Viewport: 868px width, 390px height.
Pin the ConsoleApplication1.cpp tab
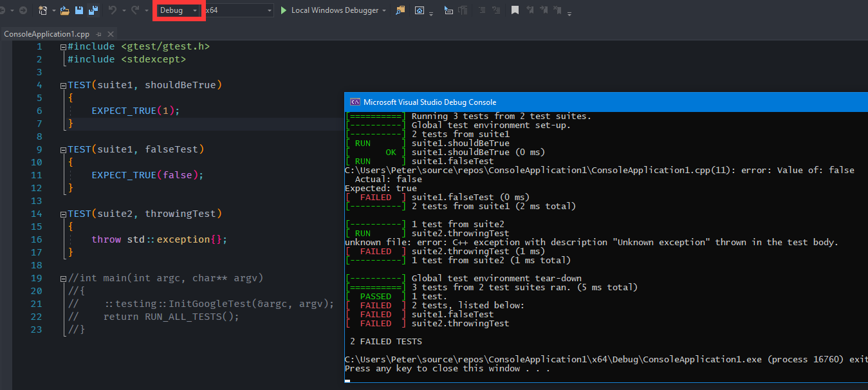[98, 34]
